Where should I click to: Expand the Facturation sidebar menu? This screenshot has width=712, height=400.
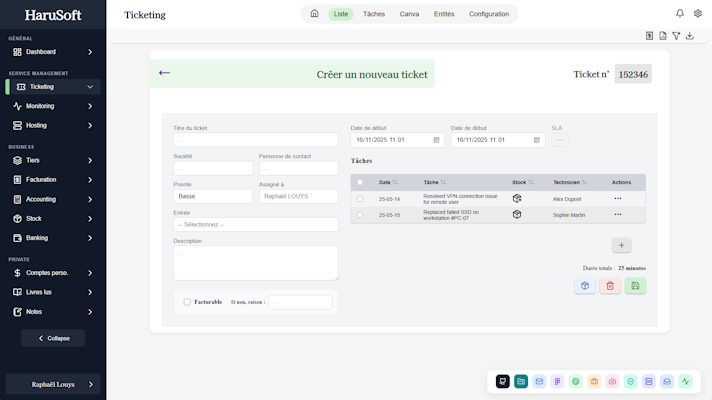click(x=53, y=180)
